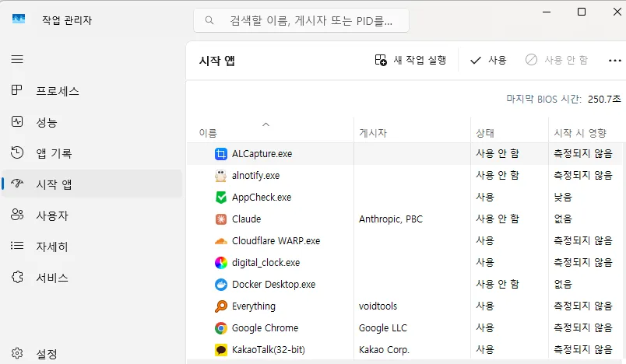Select the alnotify.exe row name
The image size is (626, 364).
point(255,176)
